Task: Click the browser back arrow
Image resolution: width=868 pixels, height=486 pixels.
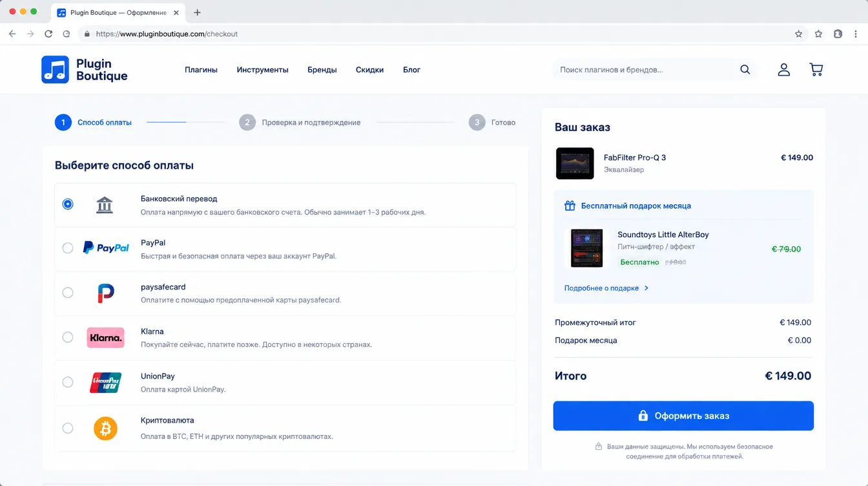Action: coord(12,34)
